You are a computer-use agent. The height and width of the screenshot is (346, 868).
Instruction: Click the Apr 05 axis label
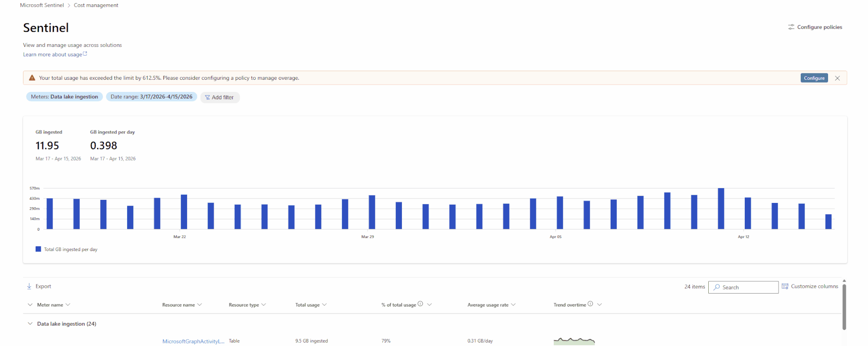click(x=556, y=237)
